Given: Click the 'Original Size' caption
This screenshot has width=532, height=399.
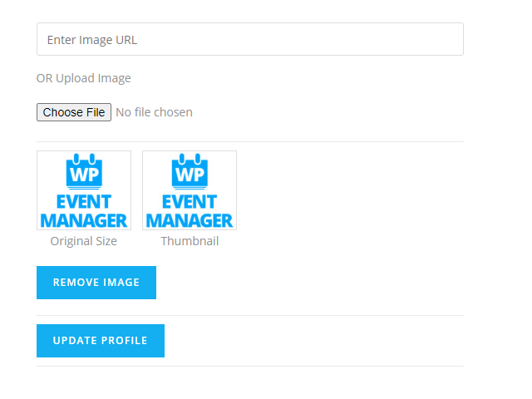Looking at the screenshot, I should [83, 241].
